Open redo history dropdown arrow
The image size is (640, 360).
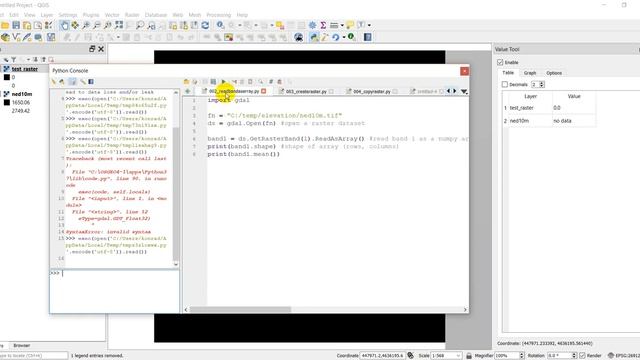344,38
